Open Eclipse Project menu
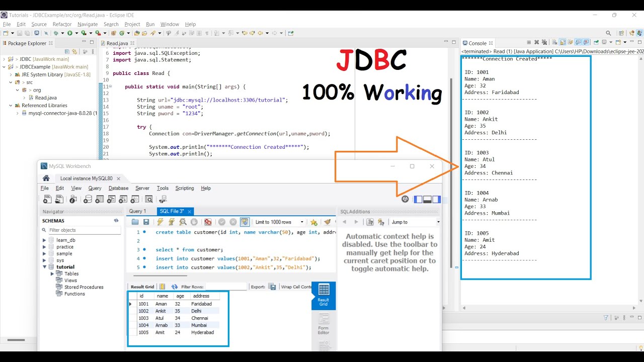This screenshot has width=644, height=362. tap(132, 24)
